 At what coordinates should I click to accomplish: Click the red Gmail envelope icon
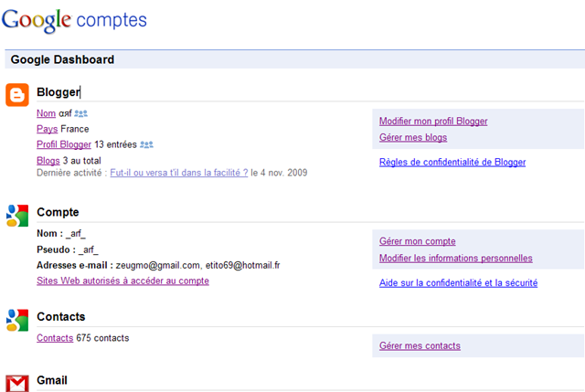[17, 384]
